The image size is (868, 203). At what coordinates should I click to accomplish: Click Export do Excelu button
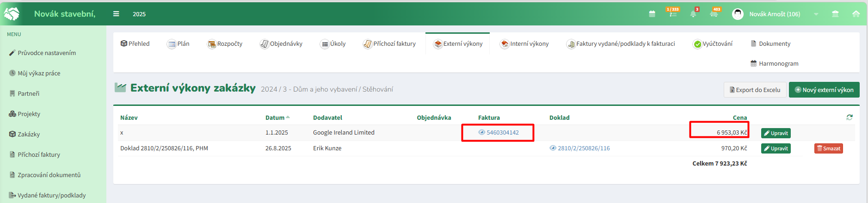click(x=755, y=90)
